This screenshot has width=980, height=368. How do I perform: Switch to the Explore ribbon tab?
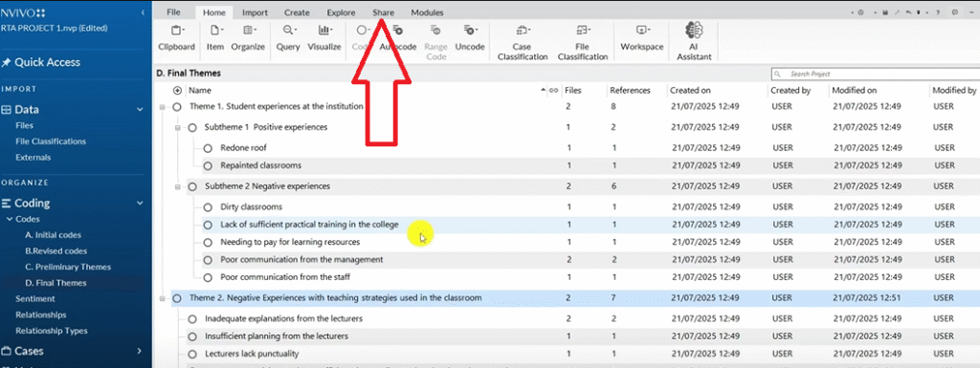tap(342, 12)
